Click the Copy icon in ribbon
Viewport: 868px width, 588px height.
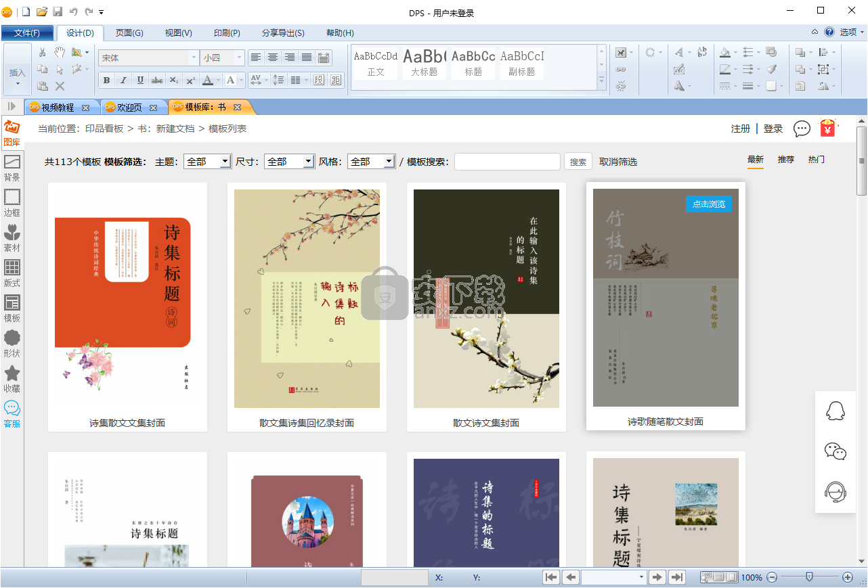(x=42, y=70)
